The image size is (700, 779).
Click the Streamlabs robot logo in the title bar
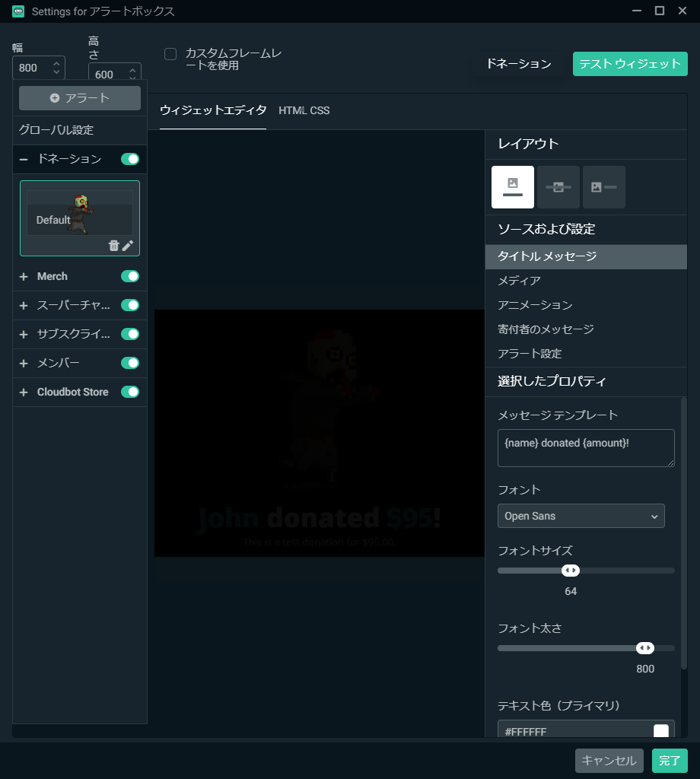tap(17, 11)
